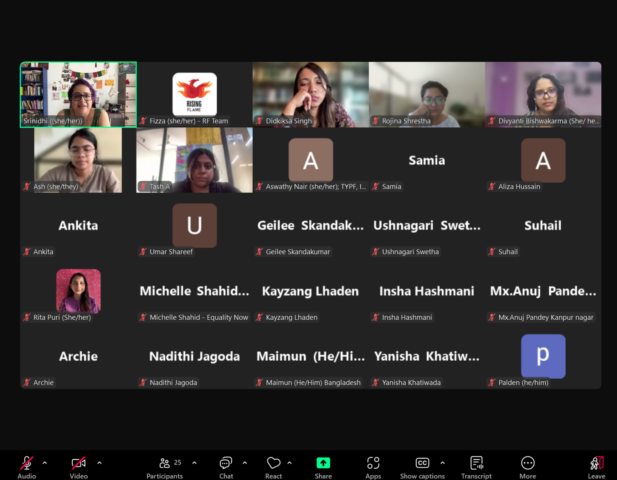The width and height of the screenshot is (617, 480).
Task: Select Tash A's video tile
Action: coord(194,160)
